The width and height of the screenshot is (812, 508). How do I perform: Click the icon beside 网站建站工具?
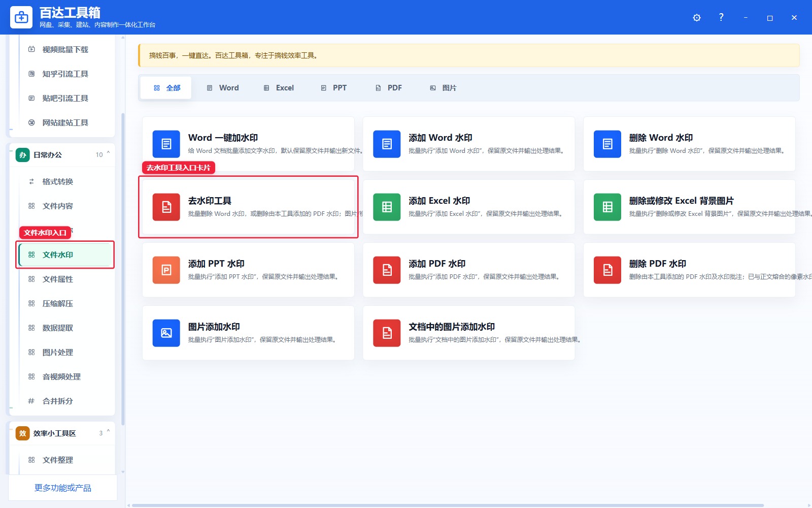(x=31, y=122)
